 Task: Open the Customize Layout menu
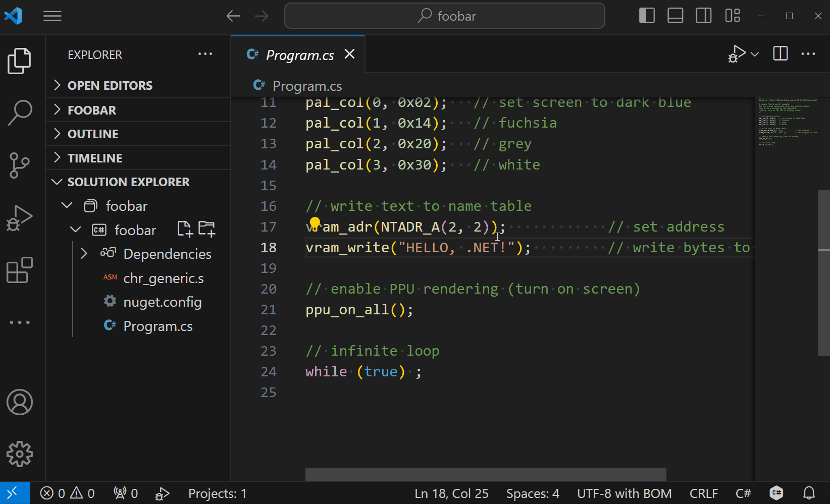[733, 16]
